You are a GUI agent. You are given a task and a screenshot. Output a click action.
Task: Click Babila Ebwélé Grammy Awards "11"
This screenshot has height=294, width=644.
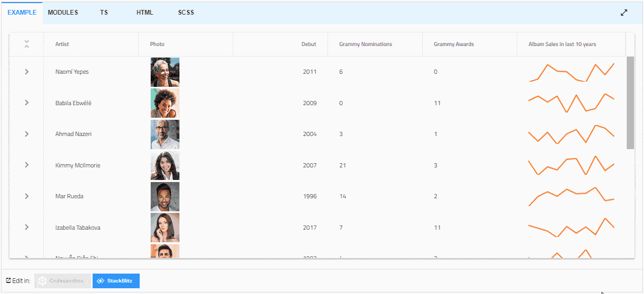pos(437,103)
